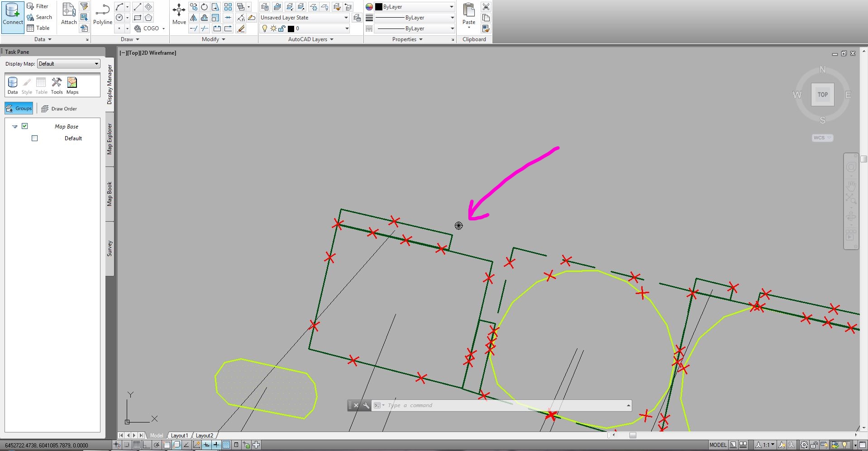Click the Groups button in Task Pane
Image resolution: width=868 pixels, height=451 pixels.
19,108
